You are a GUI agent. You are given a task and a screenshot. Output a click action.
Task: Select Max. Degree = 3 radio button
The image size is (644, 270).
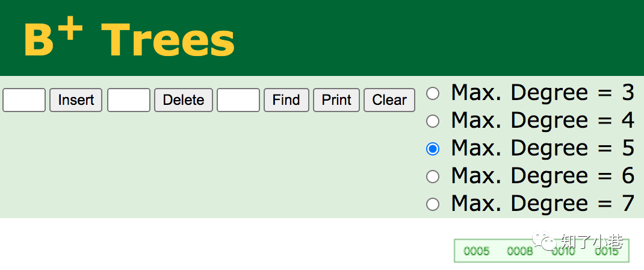[433, 93]
